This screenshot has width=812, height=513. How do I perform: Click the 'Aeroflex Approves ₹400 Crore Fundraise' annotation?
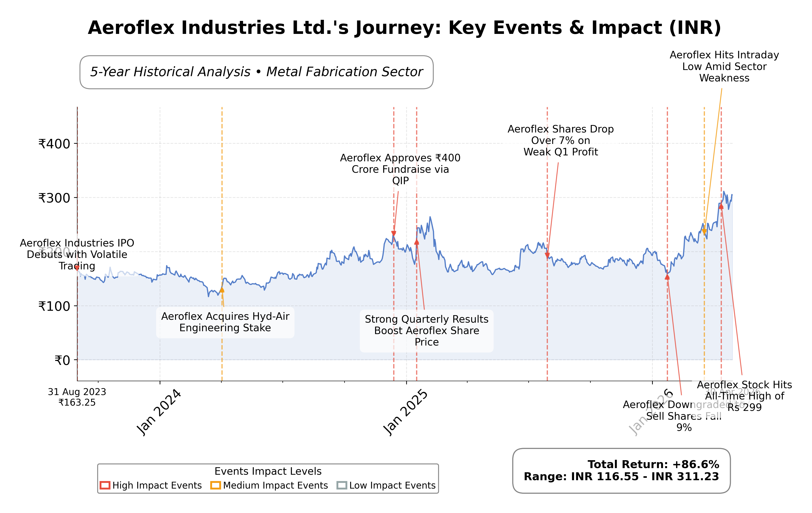400,169
